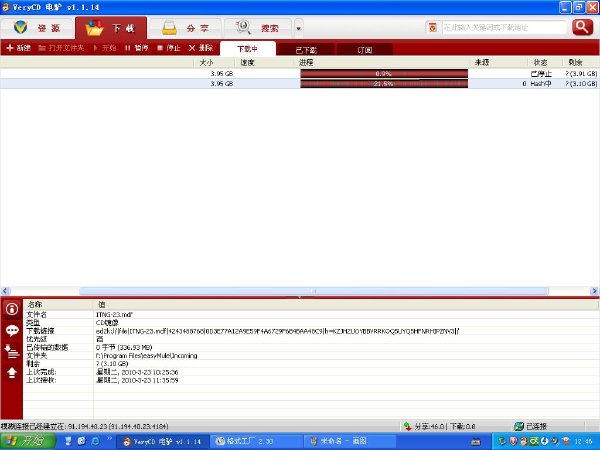Open the 已下载 downloaded sub-tab
Screen dimensions: 600x450
[306, 50]
